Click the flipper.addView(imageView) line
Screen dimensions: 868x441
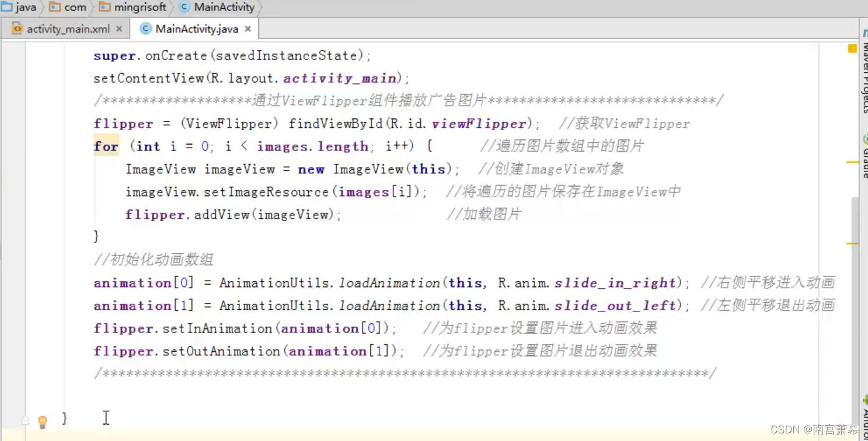point(233,215)
